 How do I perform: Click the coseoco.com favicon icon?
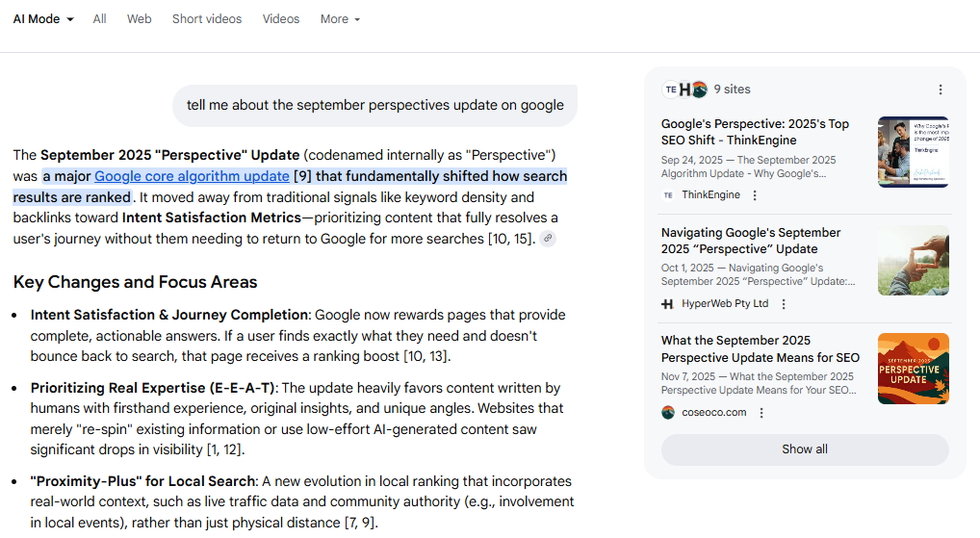(668, 413)
